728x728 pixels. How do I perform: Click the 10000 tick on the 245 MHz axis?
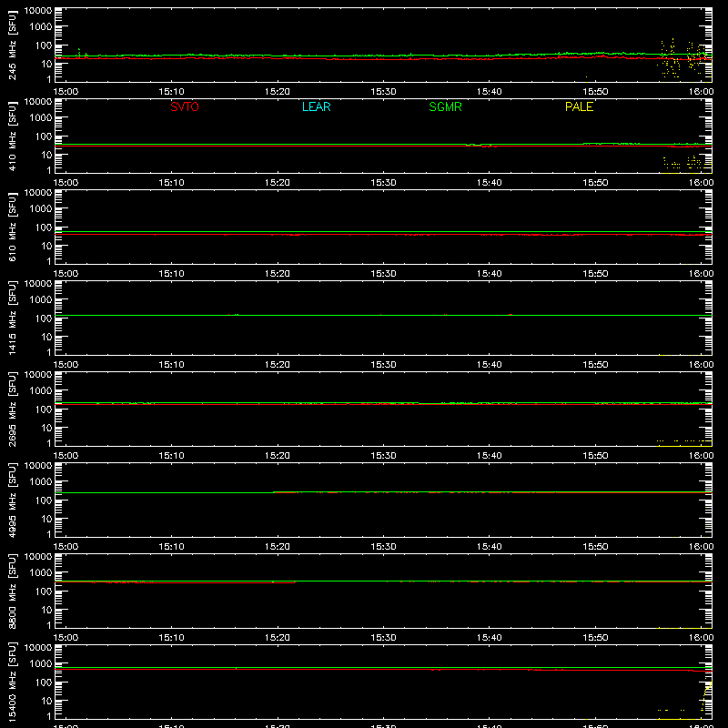[x=38, y=11]
